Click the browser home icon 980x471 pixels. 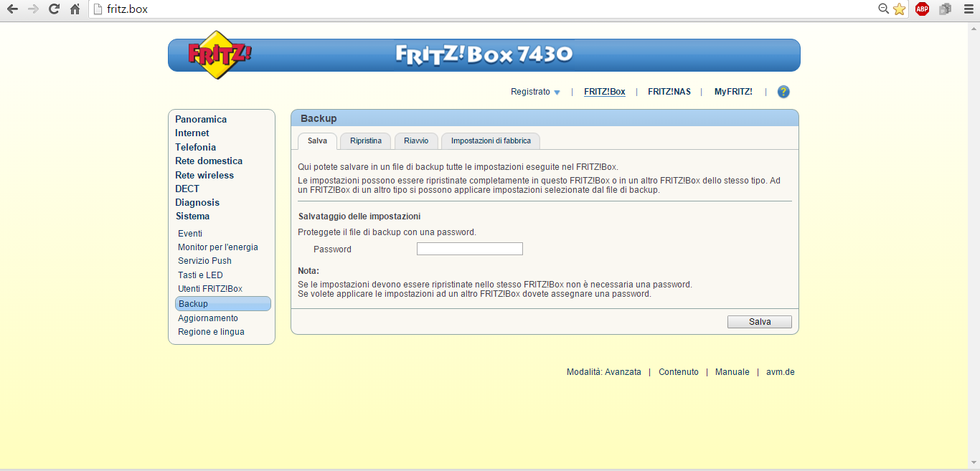point(75,9)
